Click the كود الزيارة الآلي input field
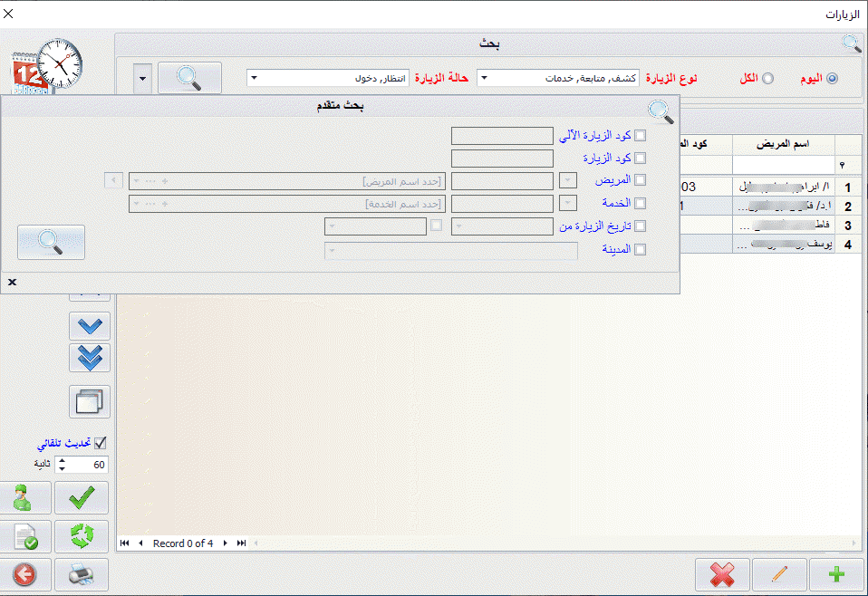The image size is (868, 596). coord(502,136)
